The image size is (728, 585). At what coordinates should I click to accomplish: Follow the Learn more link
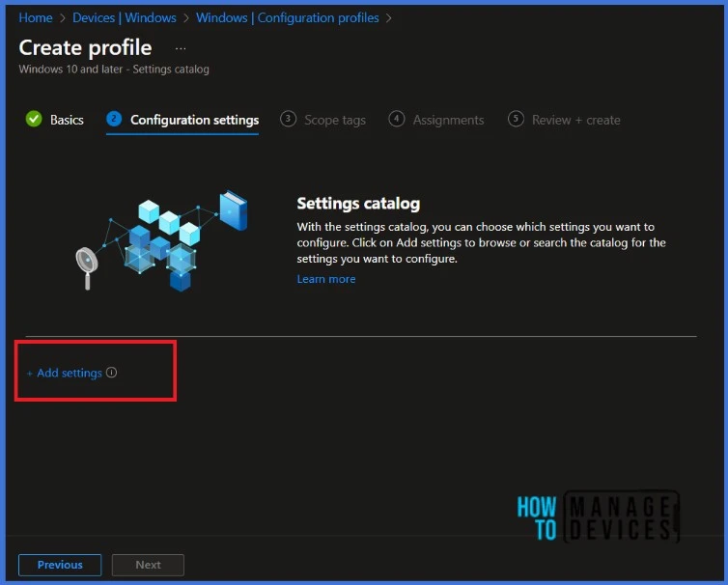[x=326, y=279]
